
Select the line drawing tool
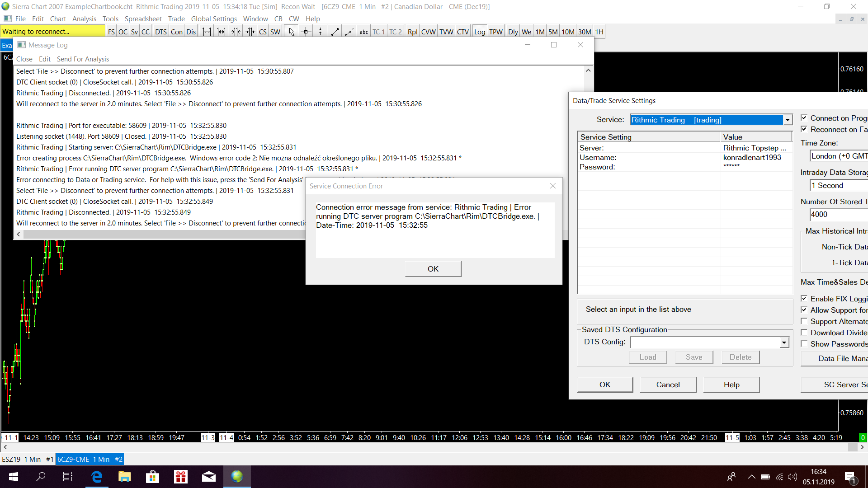tap(335, 32)
